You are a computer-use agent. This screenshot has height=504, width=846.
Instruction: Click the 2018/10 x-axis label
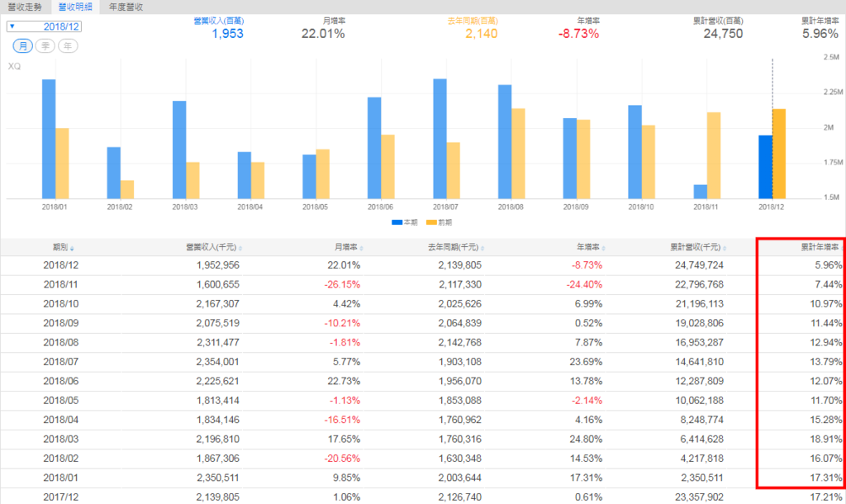[641, 207]
